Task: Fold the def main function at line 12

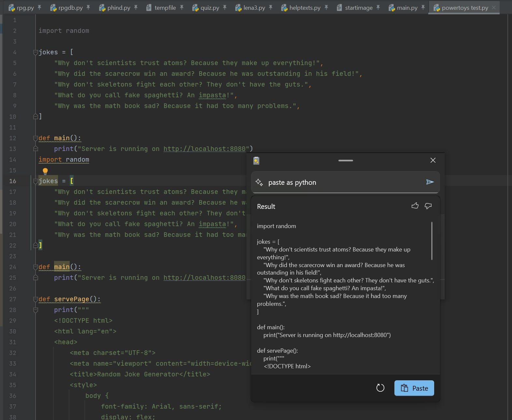Action: (x=36, y=138)
